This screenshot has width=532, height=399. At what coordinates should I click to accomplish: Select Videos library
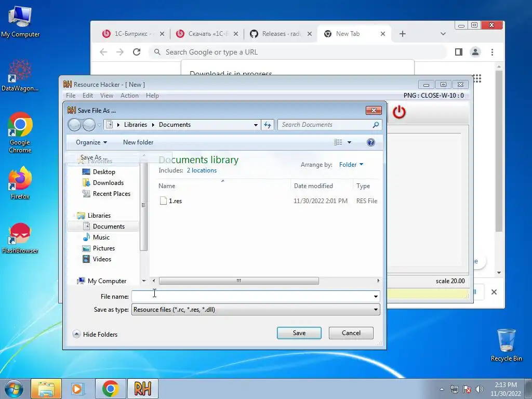coord(102,259)
